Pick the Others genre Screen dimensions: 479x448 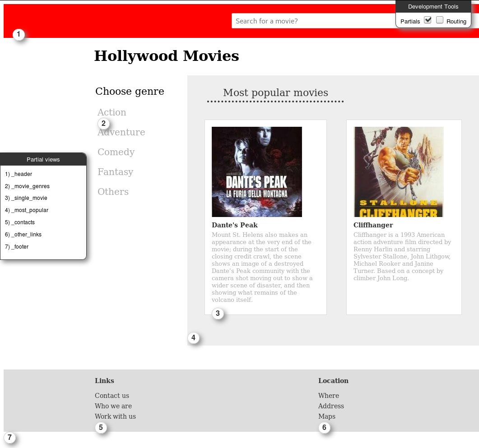[113, 192]
